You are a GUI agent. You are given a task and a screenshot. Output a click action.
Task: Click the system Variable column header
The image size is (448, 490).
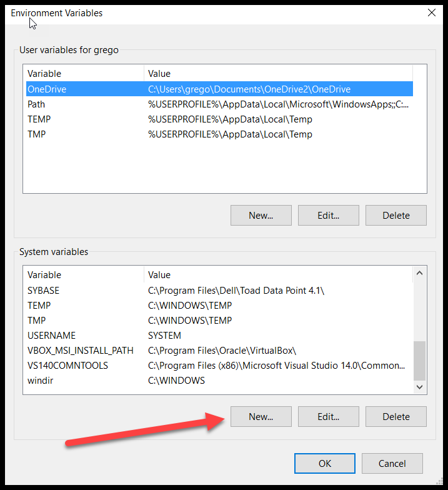[85, 275]
